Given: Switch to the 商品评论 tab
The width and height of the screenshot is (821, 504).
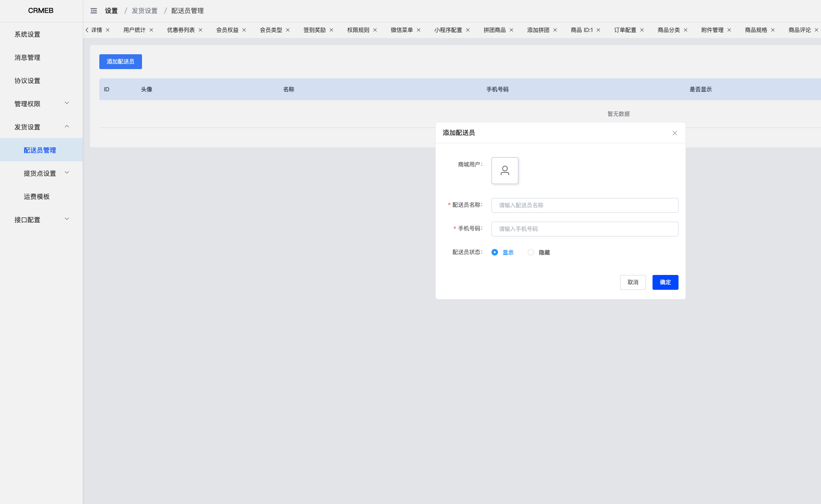Looking at the screenshot, I should coord(800,30).
